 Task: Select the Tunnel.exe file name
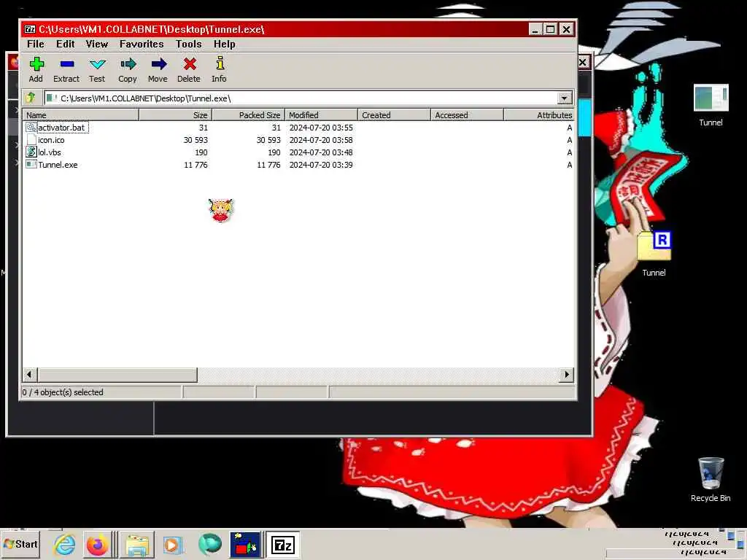58,165
